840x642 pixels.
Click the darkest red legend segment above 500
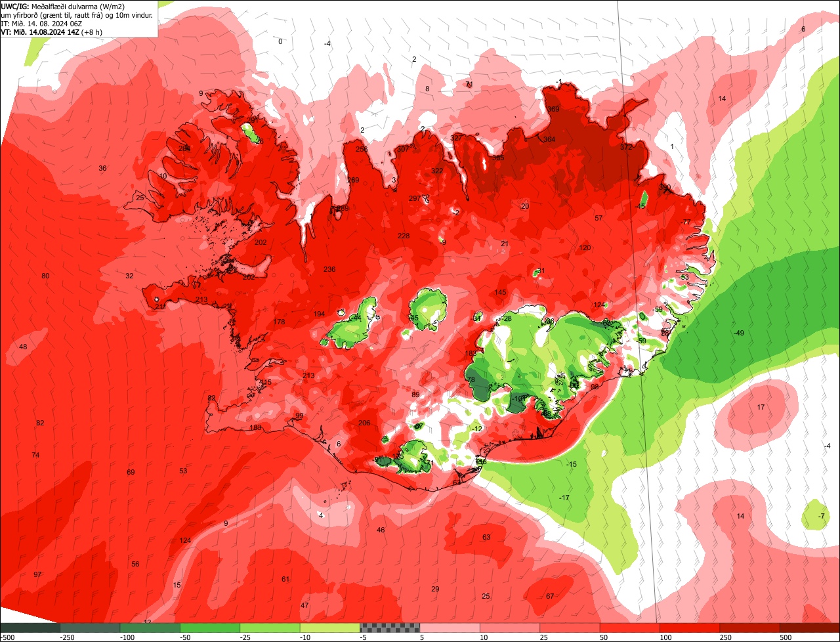coord(810,628)
